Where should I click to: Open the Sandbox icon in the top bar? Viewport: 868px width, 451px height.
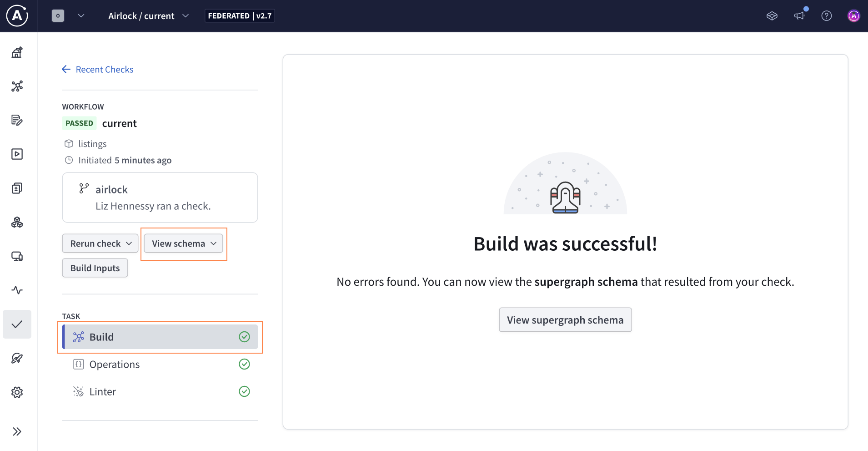coord(772,15)
